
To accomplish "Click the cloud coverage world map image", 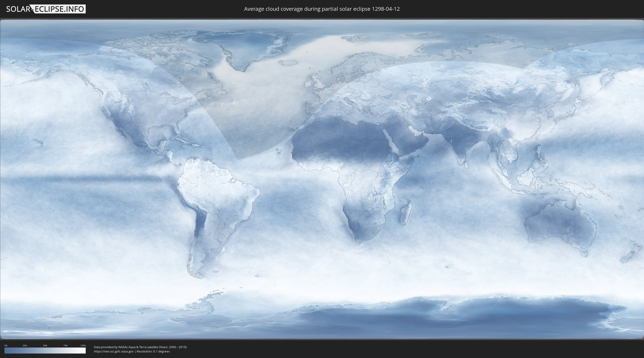I will [x=322, y=179].
